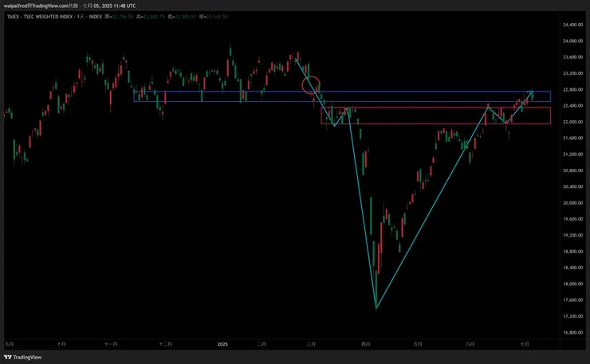Click the 17,600.00 price axis label
Screen dimensions: 590x364
(572, 300)
